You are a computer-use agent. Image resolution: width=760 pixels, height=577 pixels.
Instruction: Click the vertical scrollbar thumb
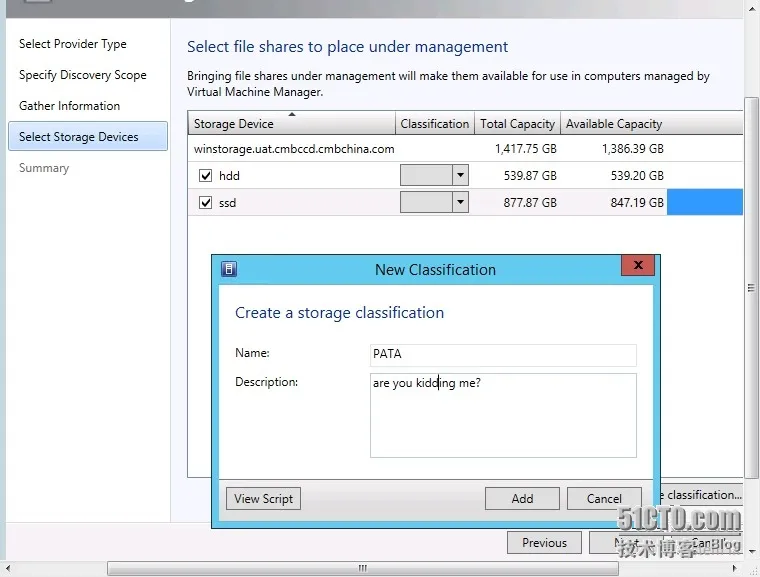751,288
